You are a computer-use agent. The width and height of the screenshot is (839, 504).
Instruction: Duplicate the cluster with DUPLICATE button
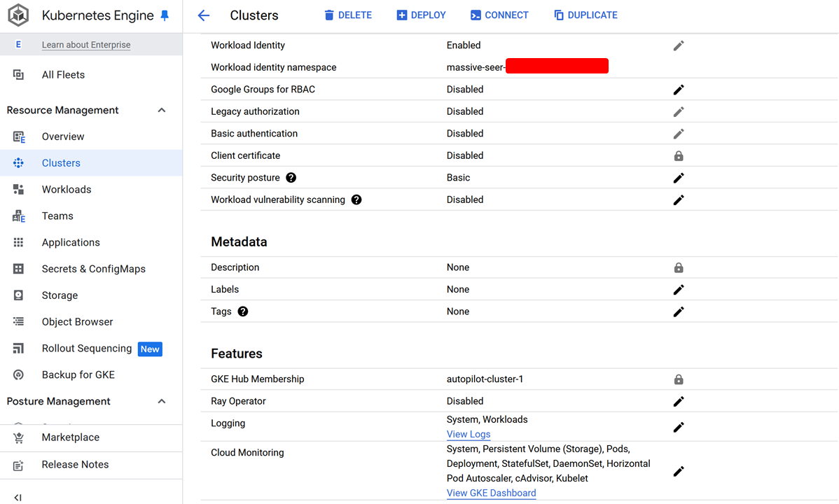point(585,15)
